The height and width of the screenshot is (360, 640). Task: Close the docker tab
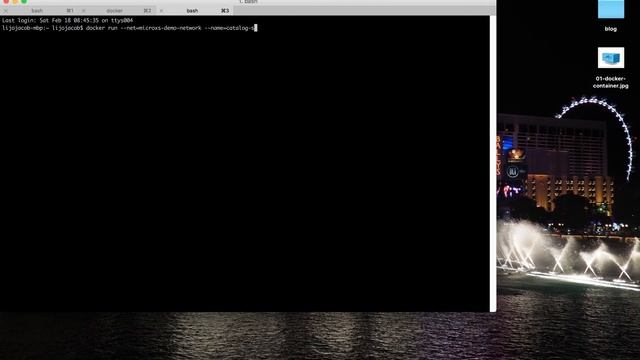[84, 11]
